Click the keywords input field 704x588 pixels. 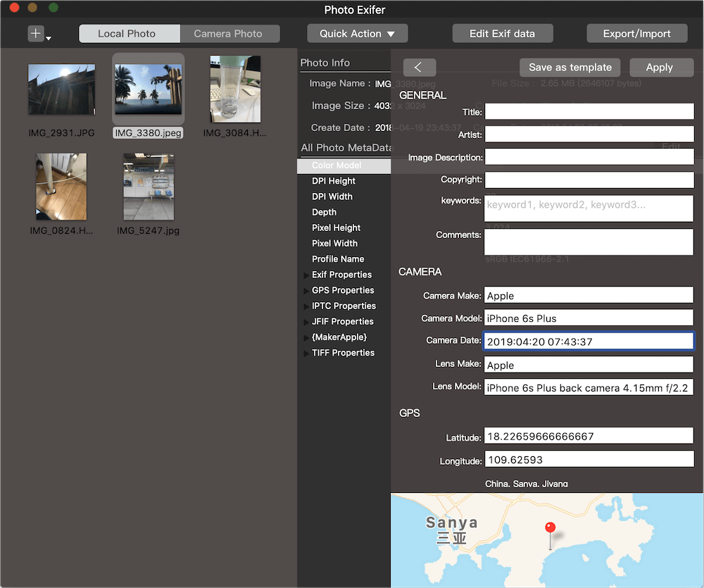point(589,208)
